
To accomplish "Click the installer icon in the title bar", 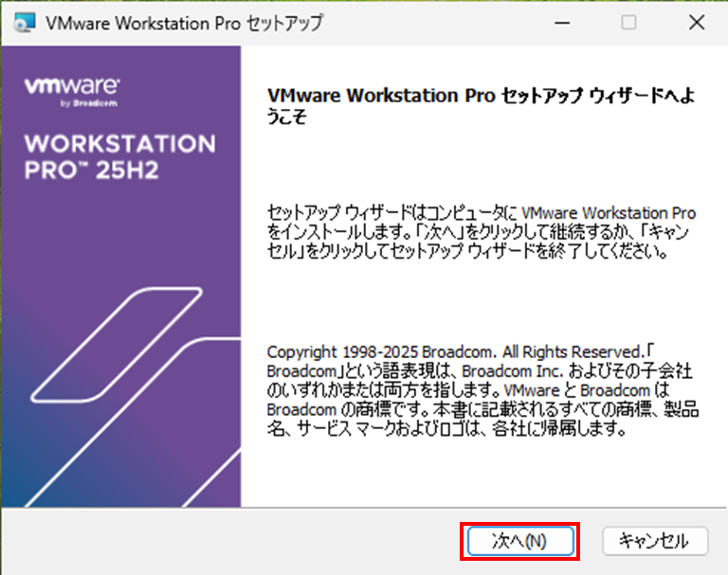I will [x=26, y=22].
